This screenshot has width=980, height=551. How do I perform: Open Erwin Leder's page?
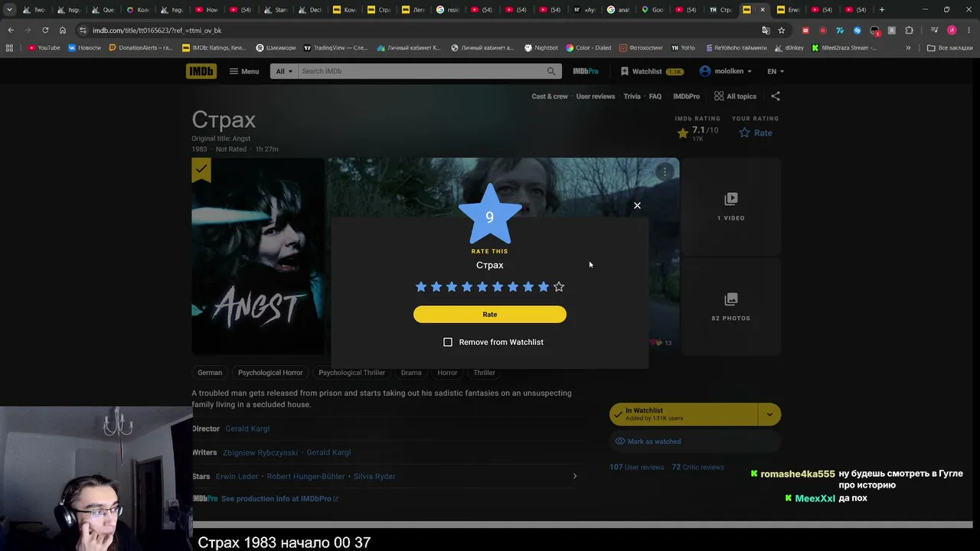237,476
